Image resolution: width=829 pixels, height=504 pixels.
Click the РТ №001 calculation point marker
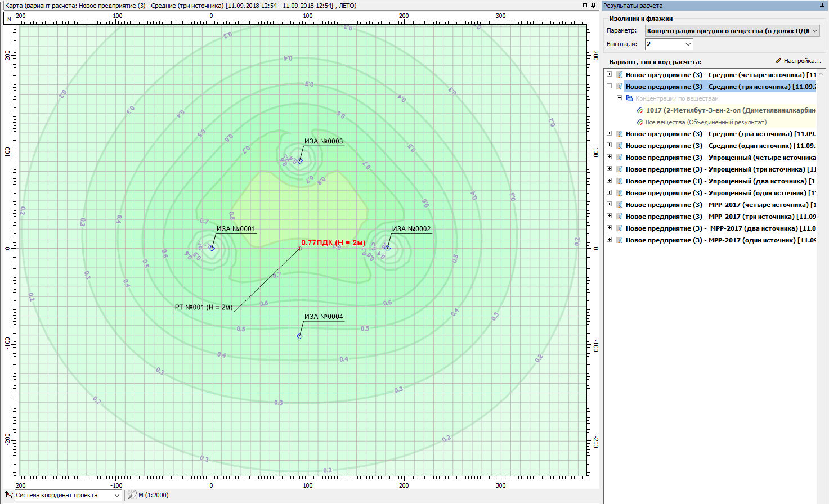click(x=299, y=248)
